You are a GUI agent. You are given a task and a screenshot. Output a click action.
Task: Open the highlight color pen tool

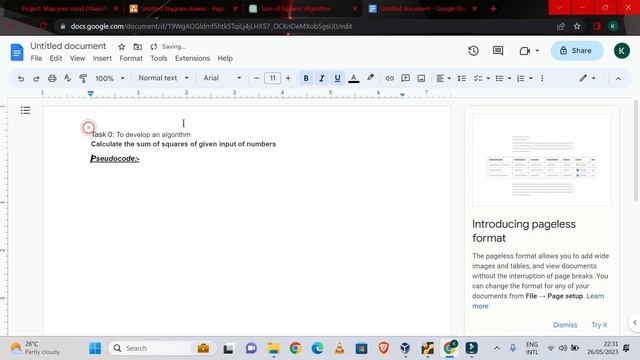370,78
